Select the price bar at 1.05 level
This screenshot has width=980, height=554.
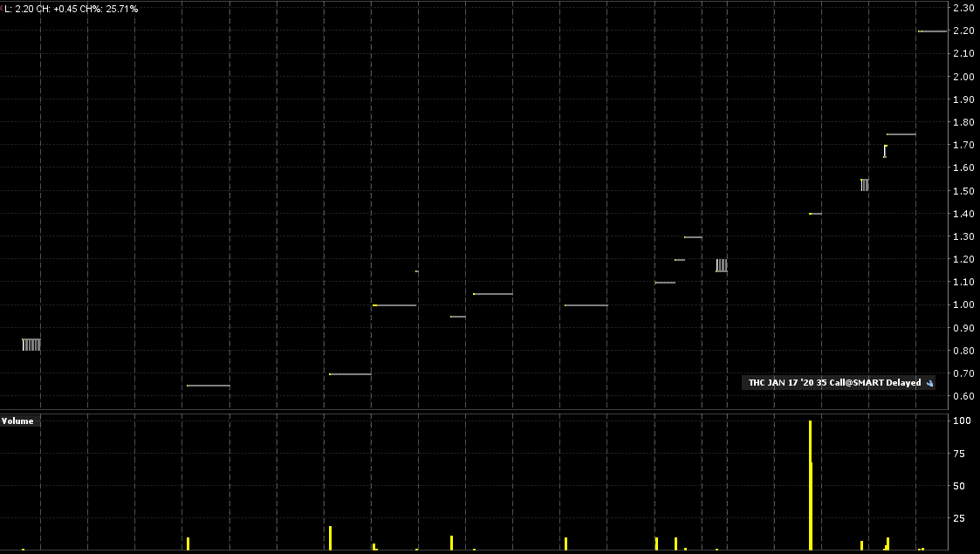point(492,293)
